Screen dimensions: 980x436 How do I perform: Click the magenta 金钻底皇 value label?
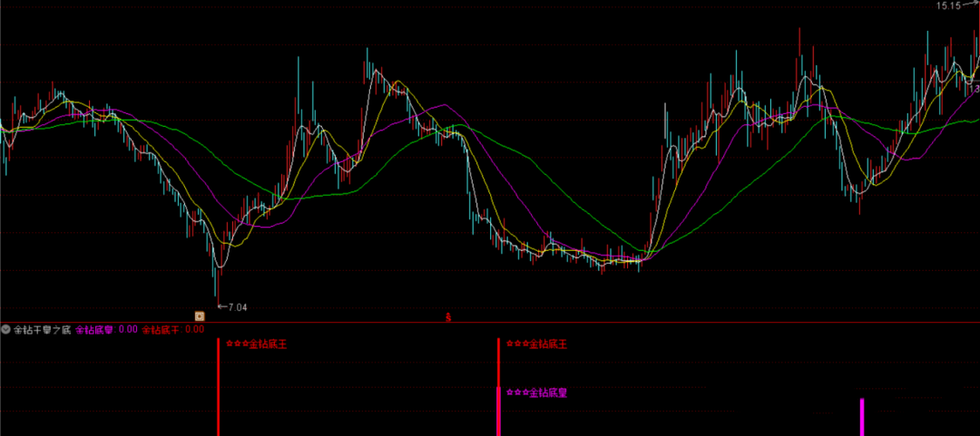106,330
